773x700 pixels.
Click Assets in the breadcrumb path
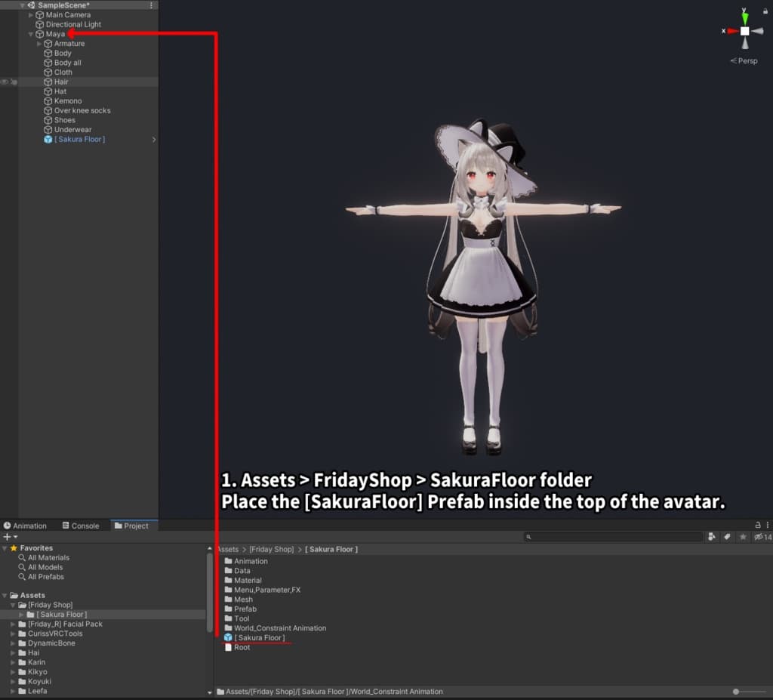(228, 549)
